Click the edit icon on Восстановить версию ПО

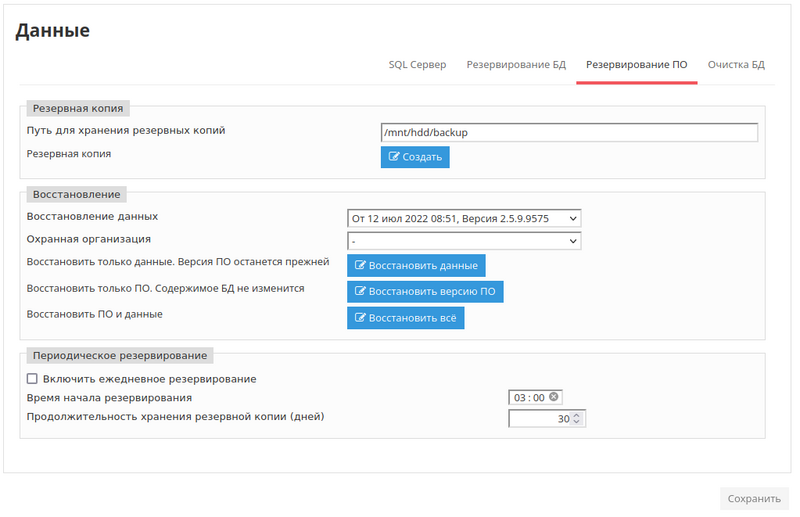(x=360, y=291)
